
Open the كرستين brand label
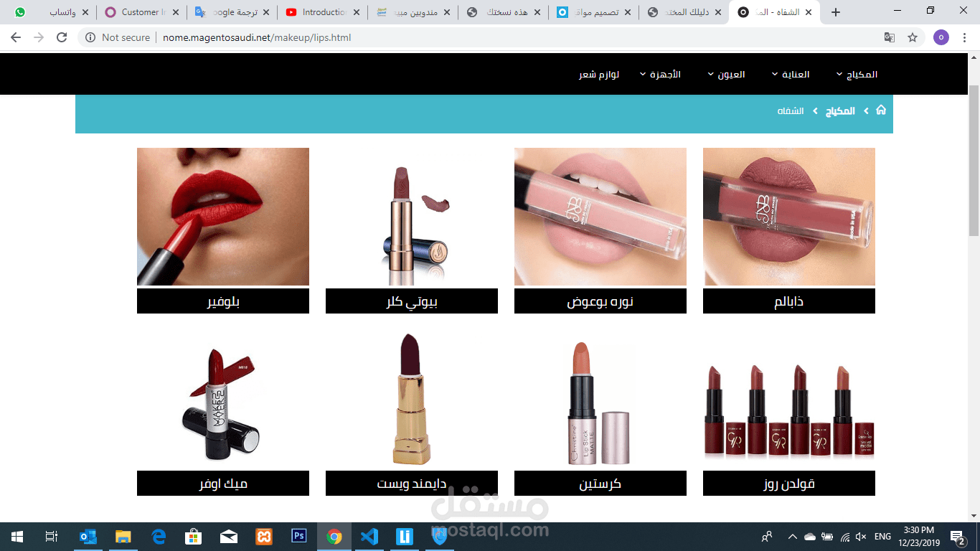pyautogui.click(x=600, y=484)
